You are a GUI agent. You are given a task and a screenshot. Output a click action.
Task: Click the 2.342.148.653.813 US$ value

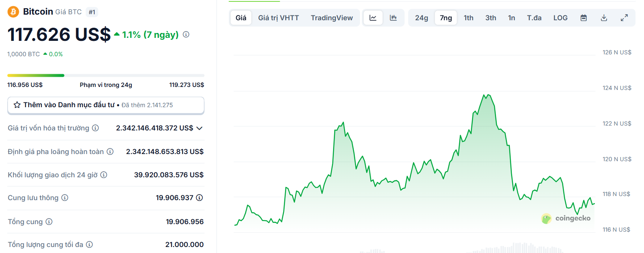click(x=165, y=151)
